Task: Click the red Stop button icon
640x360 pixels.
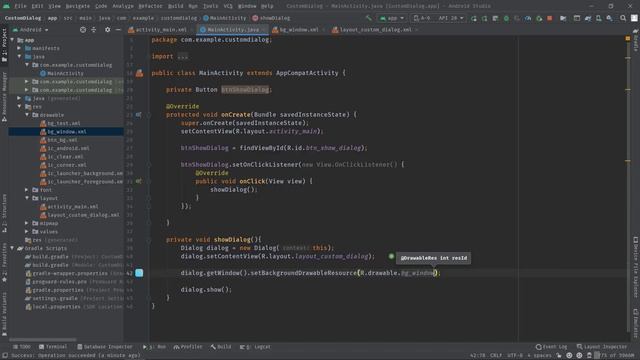Action: (550, 18)
